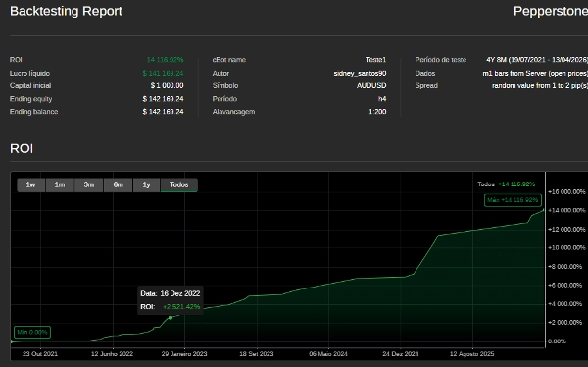
Task: Click the Lucro líquido value $ 141 169.24
Action: coord(163,73)
